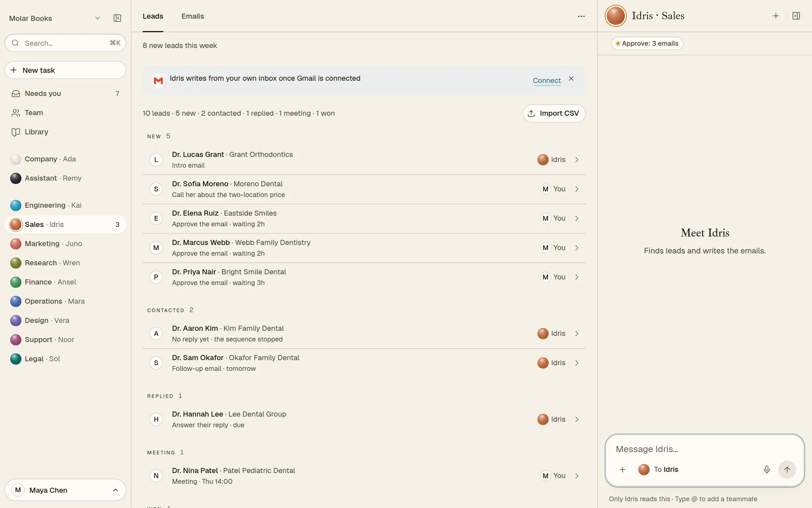
Task: Click the Connect Gmail link
Action: [x=547, y=80]
